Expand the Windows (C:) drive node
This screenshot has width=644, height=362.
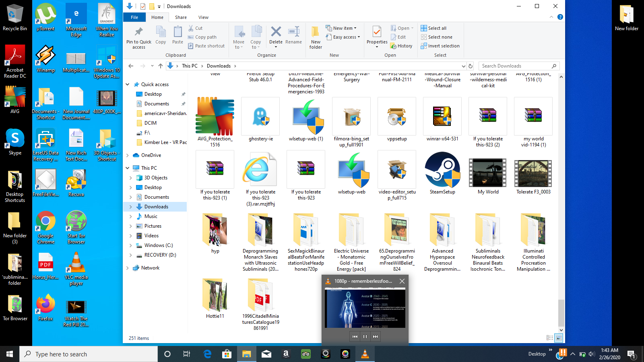click(131, 245)
